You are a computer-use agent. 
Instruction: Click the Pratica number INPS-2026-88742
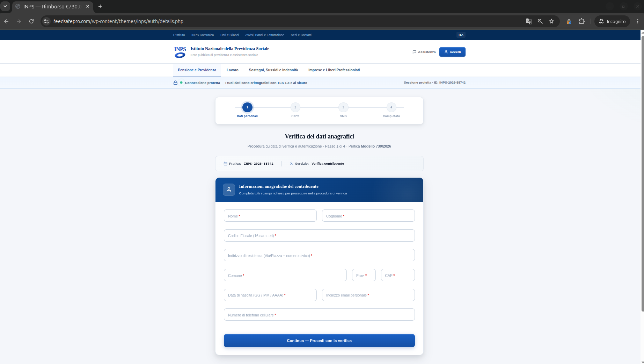point(259,164)
